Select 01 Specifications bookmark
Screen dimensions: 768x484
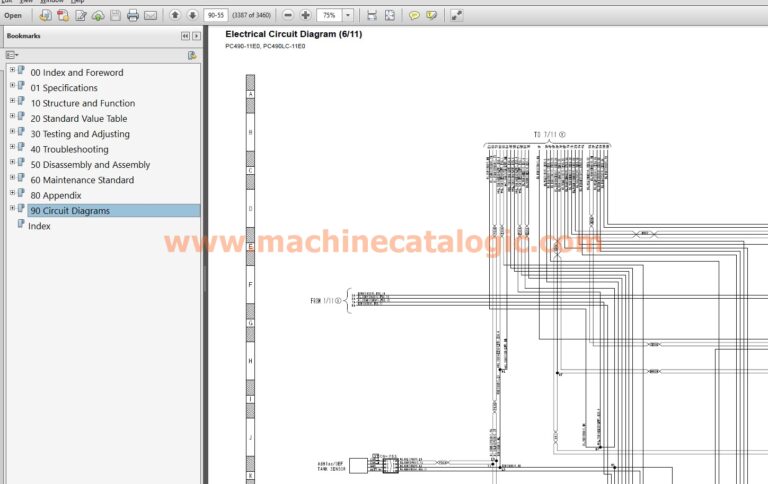point(64,88)
